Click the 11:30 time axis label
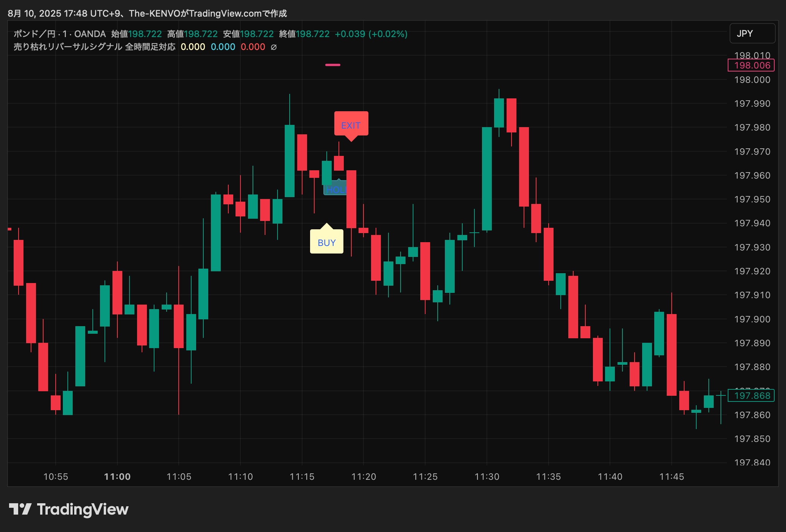The image size is (786, 532). [x=487, y=477]
